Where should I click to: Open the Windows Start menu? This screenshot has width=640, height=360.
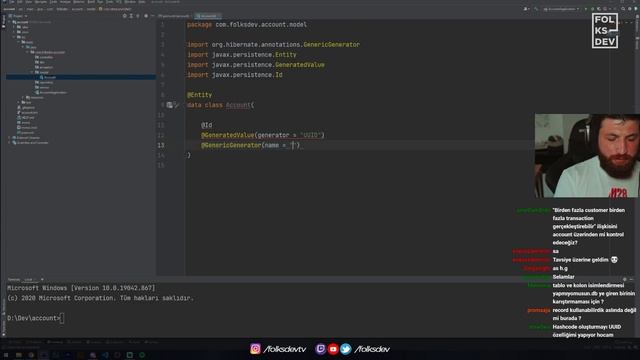(6, 355)
